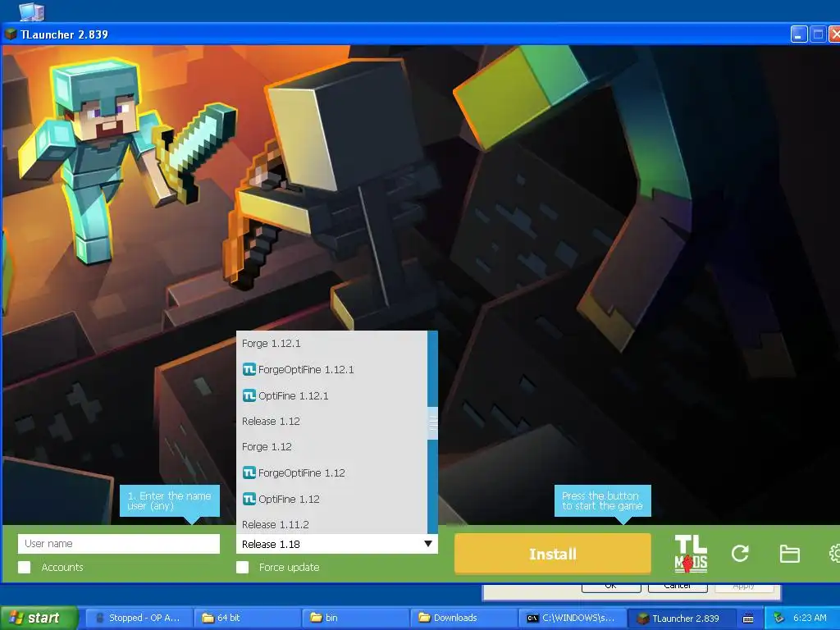840x630 pixels.
Task: Enable the Accounts checkbox
Action: point(24,567)
